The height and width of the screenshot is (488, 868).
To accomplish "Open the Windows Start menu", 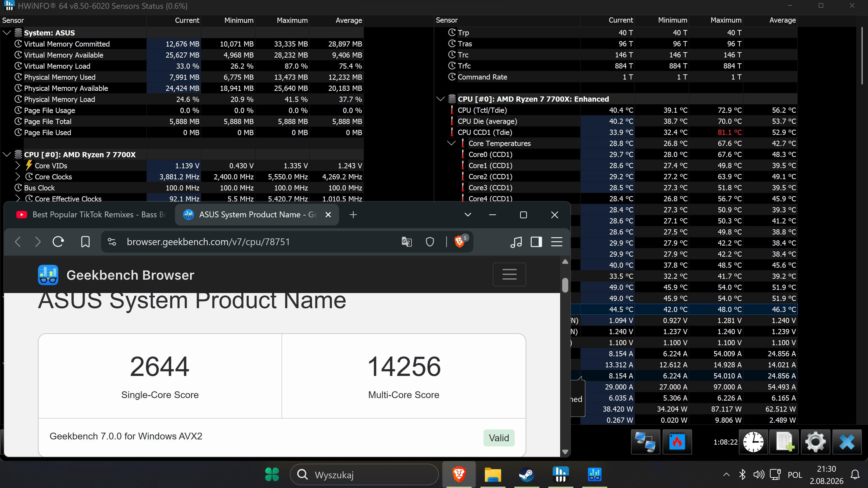I will coord(272,475).
